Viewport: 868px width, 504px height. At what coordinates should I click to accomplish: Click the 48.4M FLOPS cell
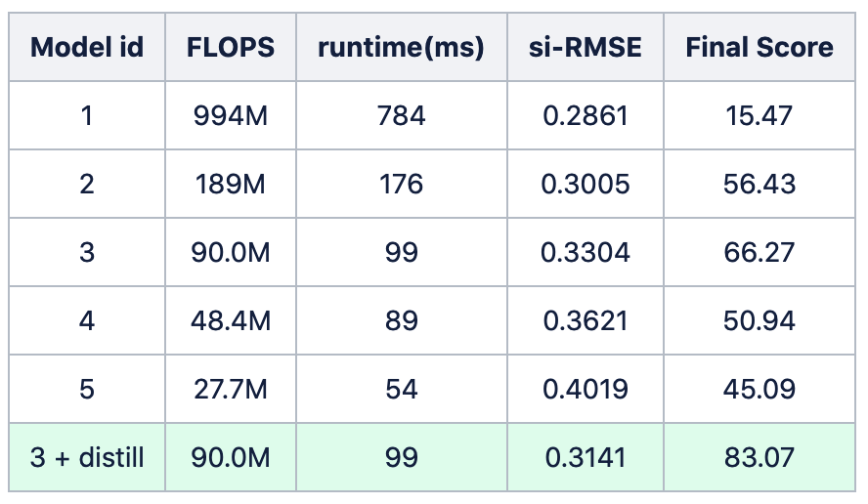coord(231,321)
